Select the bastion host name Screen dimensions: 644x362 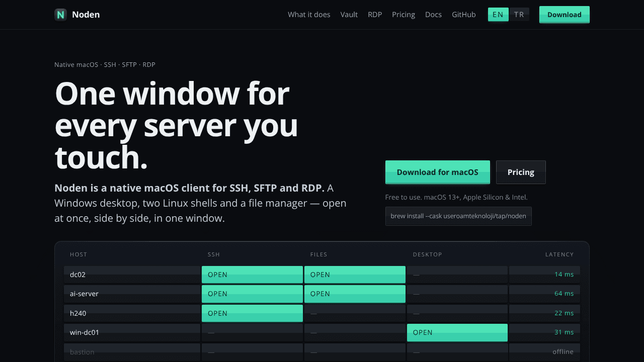pyautogui.click(x=82, y=352)
